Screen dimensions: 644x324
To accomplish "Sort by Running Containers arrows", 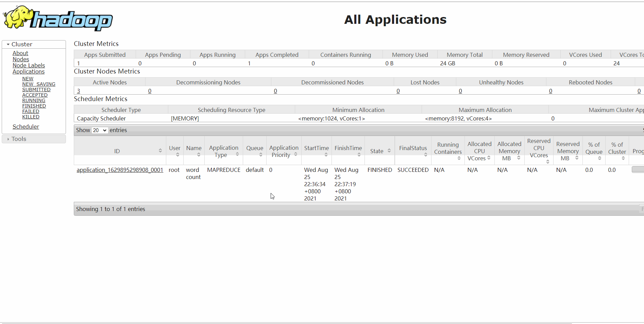I will pyautogui.click(x=459, y=158).
